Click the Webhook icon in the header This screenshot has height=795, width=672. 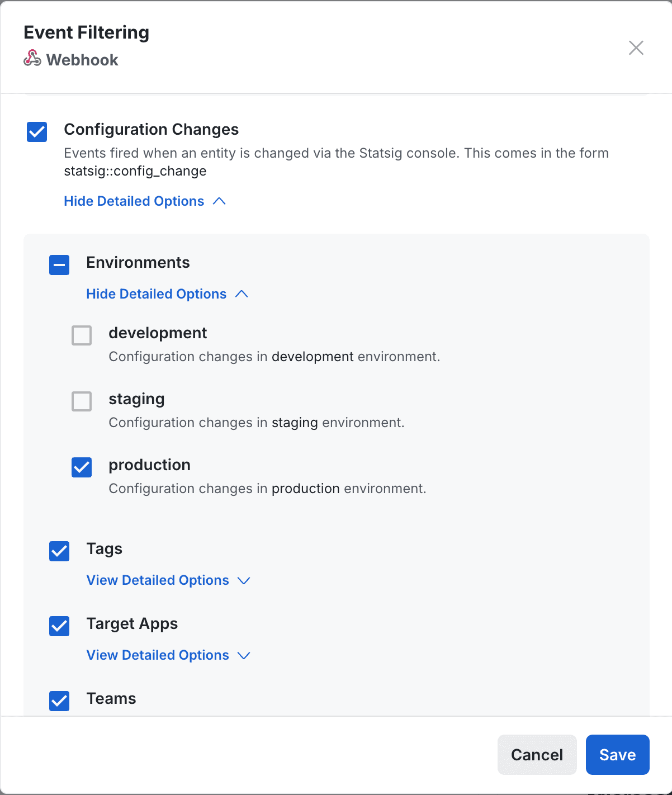pos(32,60)
